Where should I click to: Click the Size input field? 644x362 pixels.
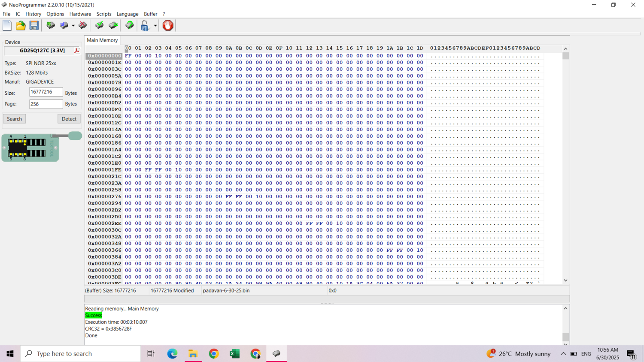[x=46, y=92]
